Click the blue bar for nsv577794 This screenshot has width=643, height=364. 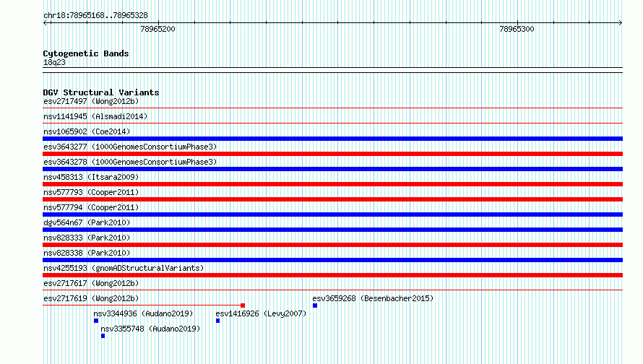point(332,214)
